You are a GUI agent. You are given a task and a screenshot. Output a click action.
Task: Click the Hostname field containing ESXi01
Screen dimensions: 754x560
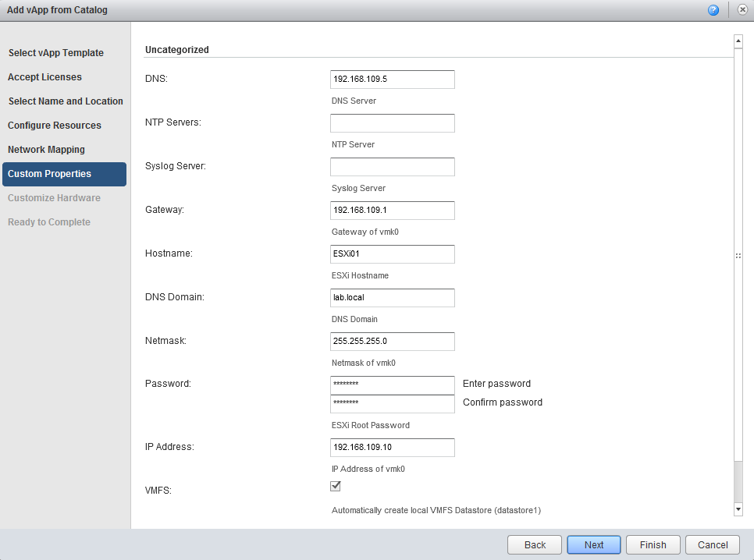[392, 254]
